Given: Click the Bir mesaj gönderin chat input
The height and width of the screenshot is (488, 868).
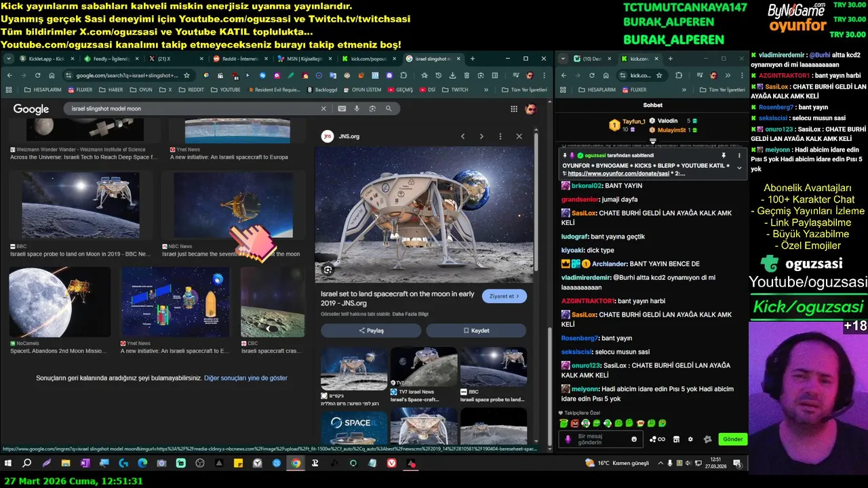Looking at the screenshot, I should (x=599, y=439).
